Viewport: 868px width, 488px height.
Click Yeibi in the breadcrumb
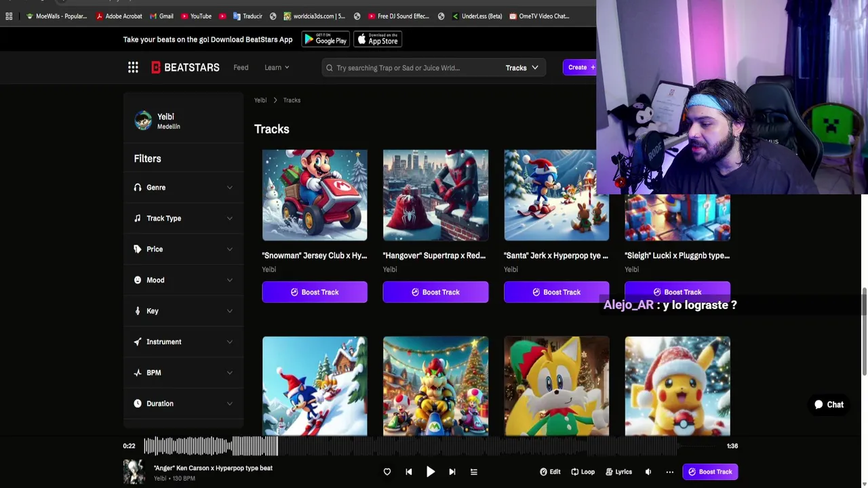coord(260,100)
